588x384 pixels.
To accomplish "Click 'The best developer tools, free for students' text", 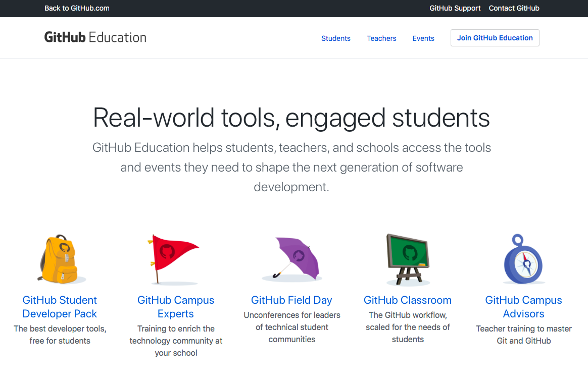I will pos(60,335).
